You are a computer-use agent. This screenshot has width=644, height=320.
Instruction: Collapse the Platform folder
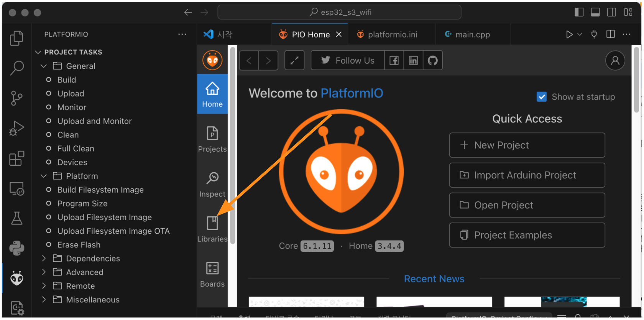point(44,176)
